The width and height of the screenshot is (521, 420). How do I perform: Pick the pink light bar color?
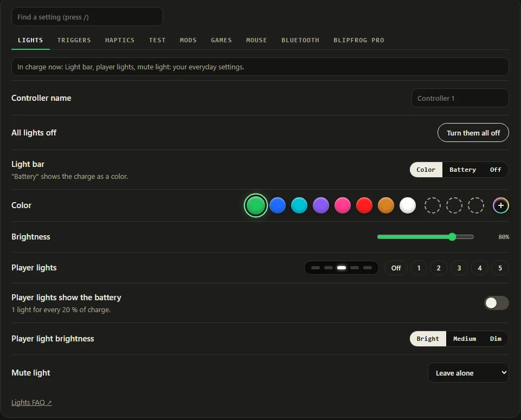tap(343, 205)
